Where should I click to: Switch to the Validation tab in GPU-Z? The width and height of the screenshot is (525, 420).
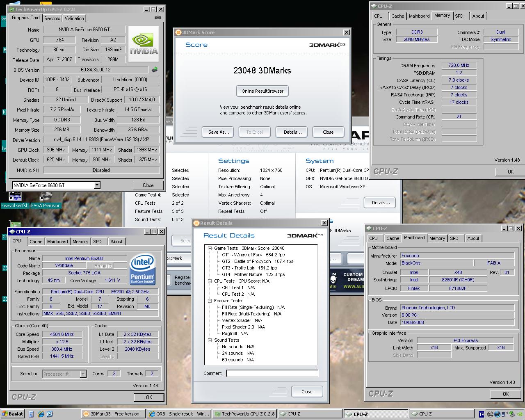(74, 18)
